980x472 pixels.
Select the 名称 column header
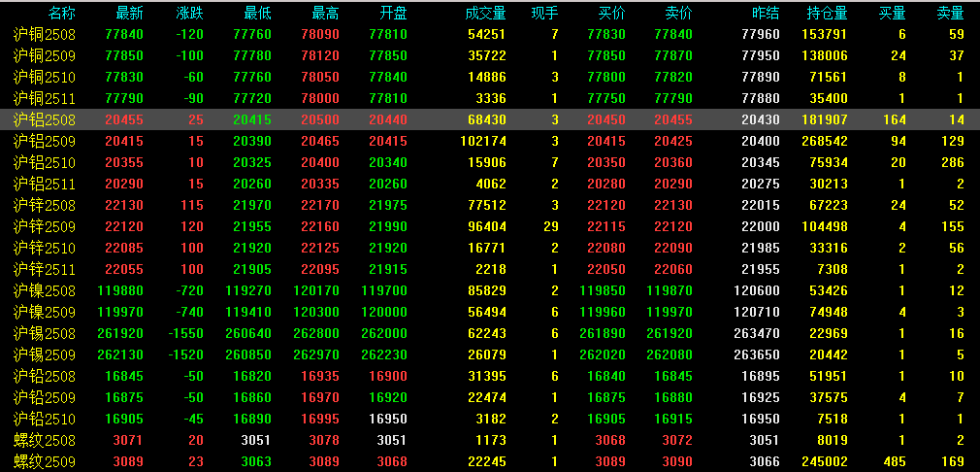61,14
